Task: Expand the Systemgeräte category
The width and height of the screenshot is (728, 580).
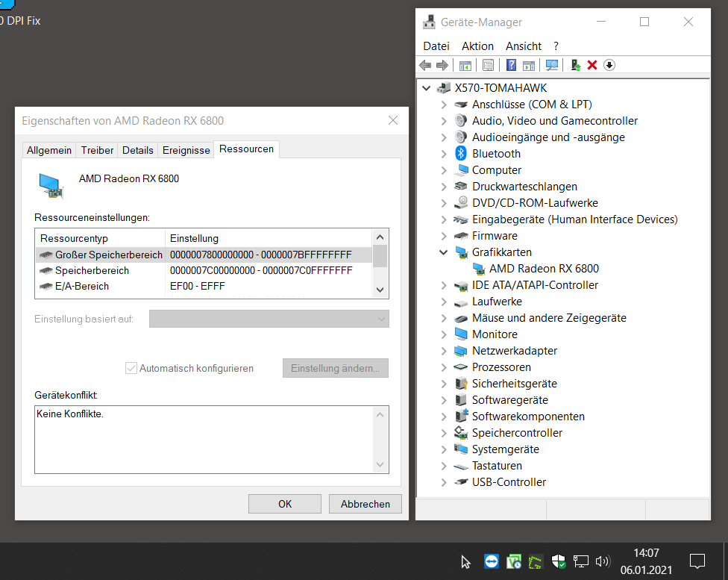Action: click(444, 449)
